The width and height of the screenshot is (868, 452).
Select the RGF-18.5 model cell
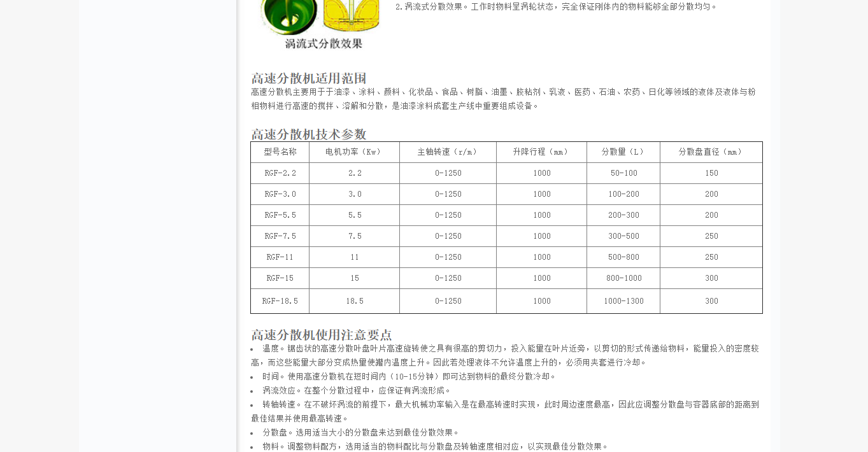(280, 301)
